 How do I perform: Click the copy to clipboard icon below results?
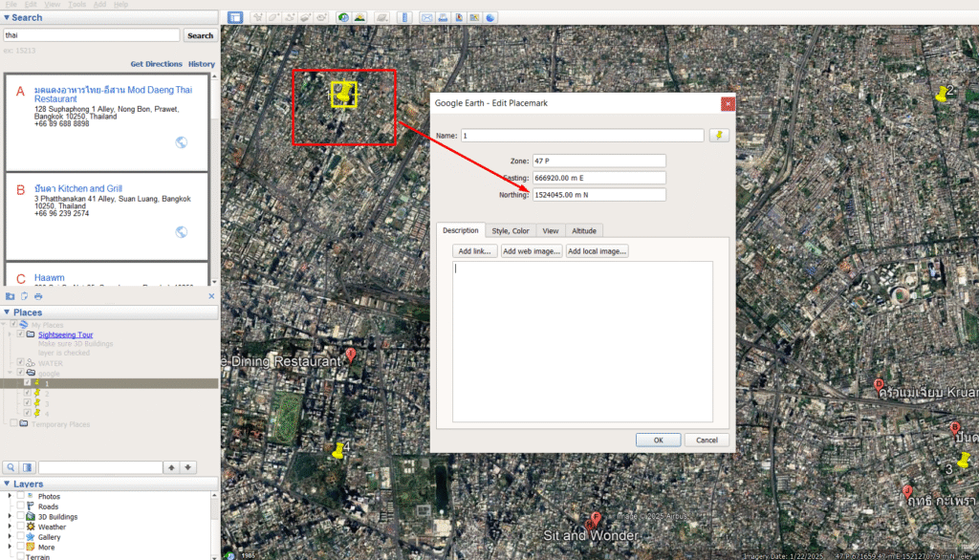pos(24,296)
